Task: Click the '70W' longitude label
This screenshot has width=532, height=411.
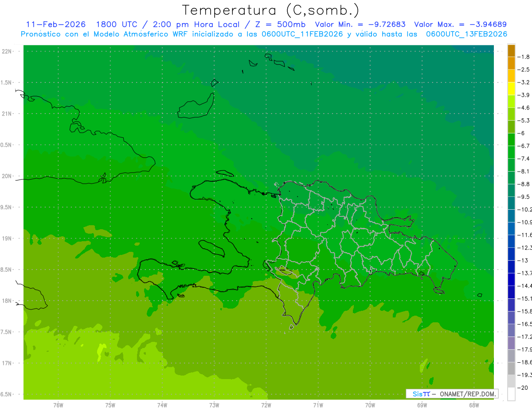Action: [x=370, y=405]
